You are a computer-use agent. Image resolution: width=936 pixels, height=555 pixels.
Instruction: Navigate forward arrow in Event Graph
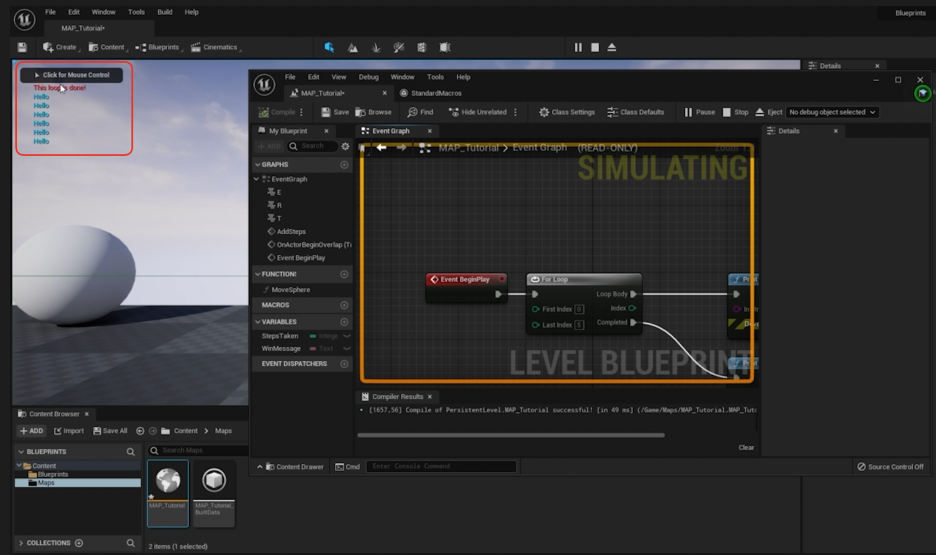point(401,147)
